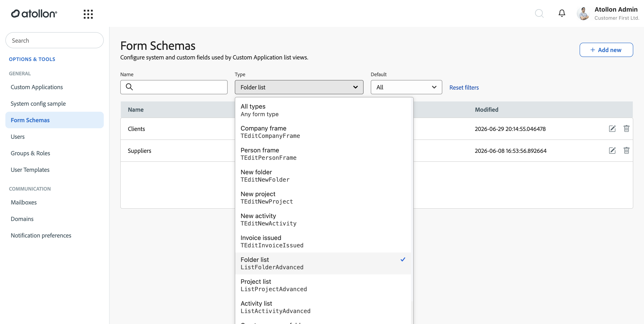Select Project list type option
This screenshot has width=644, height=324.
click(323, 285)
